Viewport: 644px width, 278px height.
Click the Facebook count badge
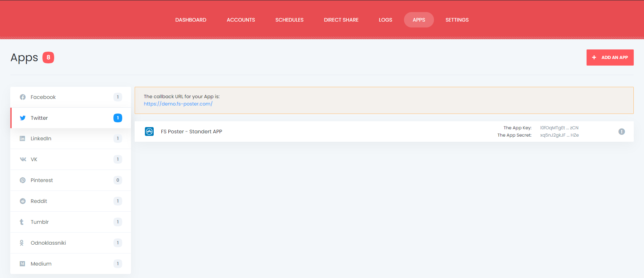pos(118,97)
